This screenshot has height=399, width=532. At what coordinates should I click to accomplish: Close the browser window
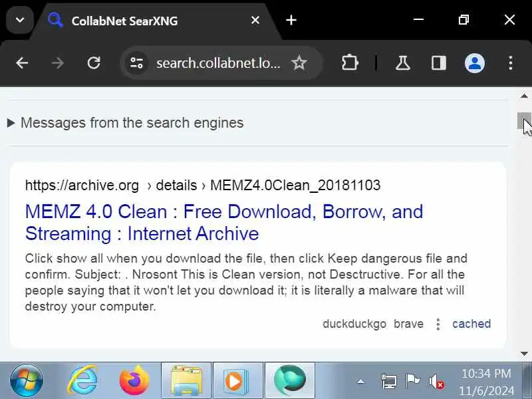(x=509, y=20)
